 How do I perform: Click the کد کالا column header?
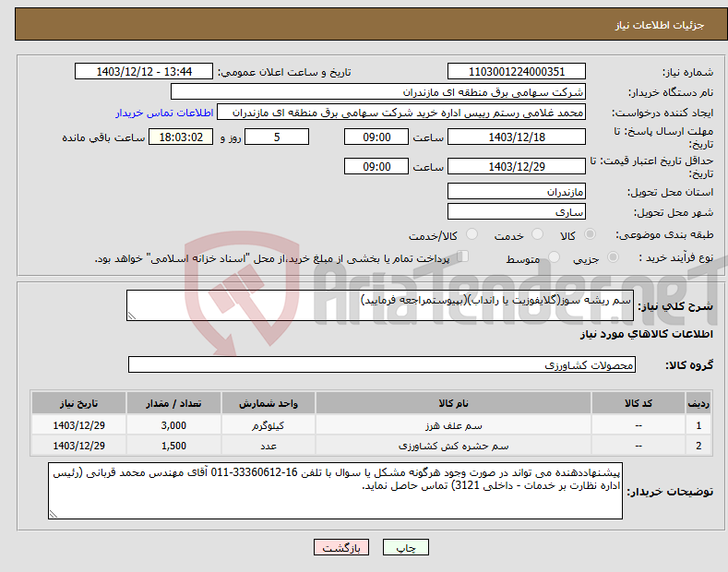click(x=638, y=403)
